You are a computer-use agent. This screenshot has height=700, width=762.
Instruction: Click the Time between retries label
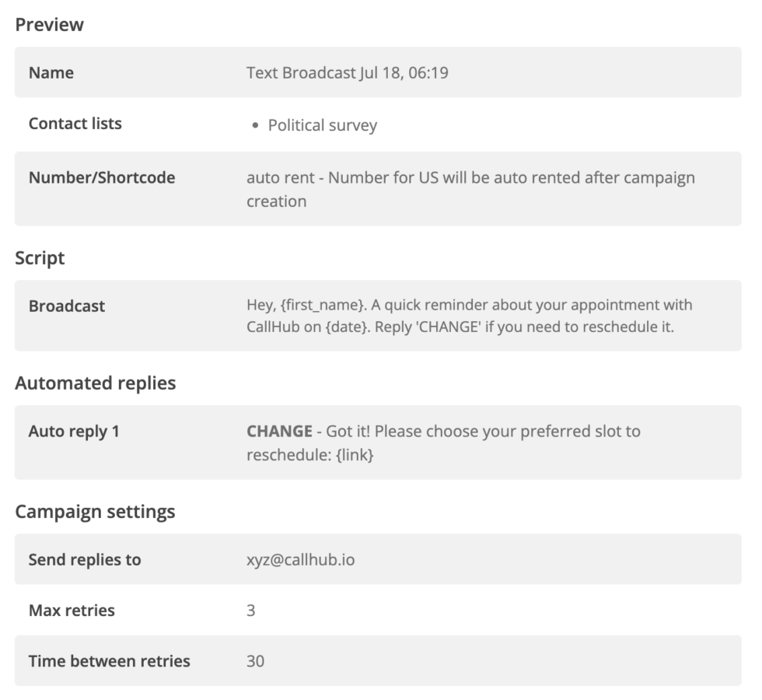click(x=110, y=661)
